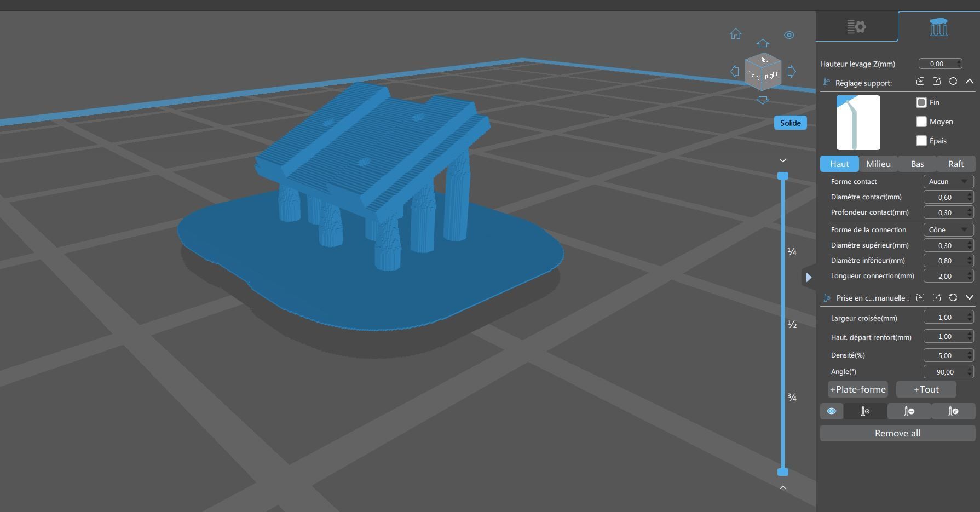The width and height of the screenshot is (980, 512).
Task: Select the add support tool icon
Action: click(865, 411)
